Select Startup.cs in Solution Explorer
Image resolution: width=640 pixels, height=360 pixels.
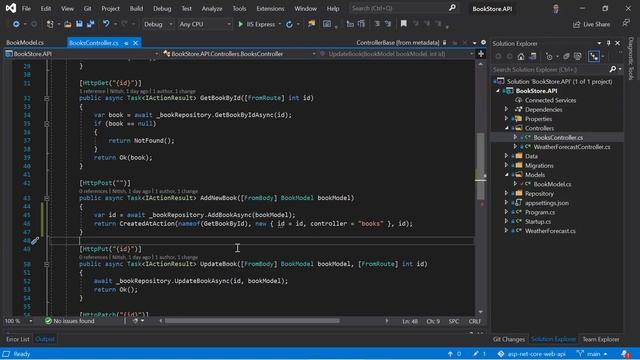538,222
